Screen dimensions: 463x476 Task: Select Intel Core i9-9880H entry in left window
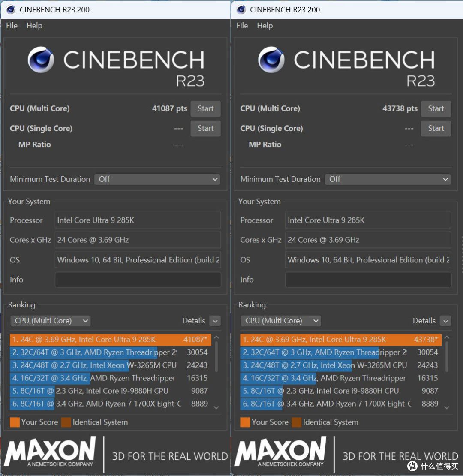pyautogui.click(x=111, y=391)
